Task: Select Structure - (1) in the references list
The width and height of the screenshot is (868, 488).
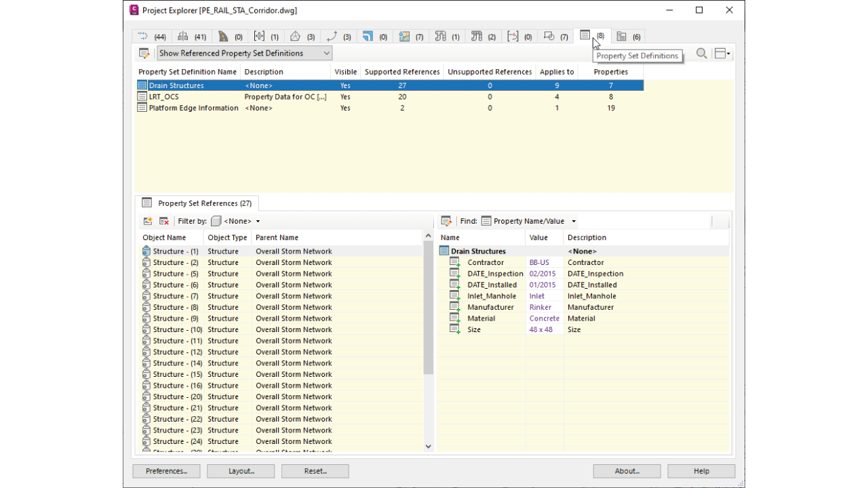Action: (x=281, y=251)
